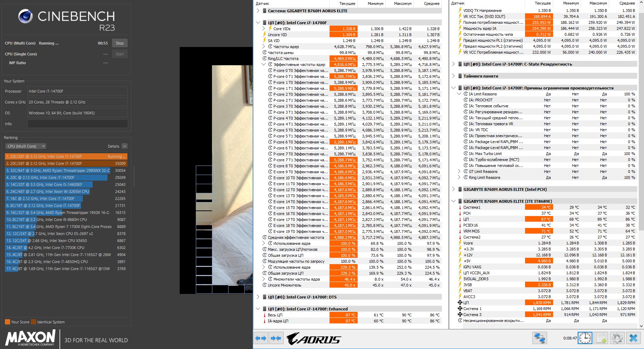Select the Core i7-7700K ranking entry
Viewport: 644px width, 349px height.
tap(66, 248)
